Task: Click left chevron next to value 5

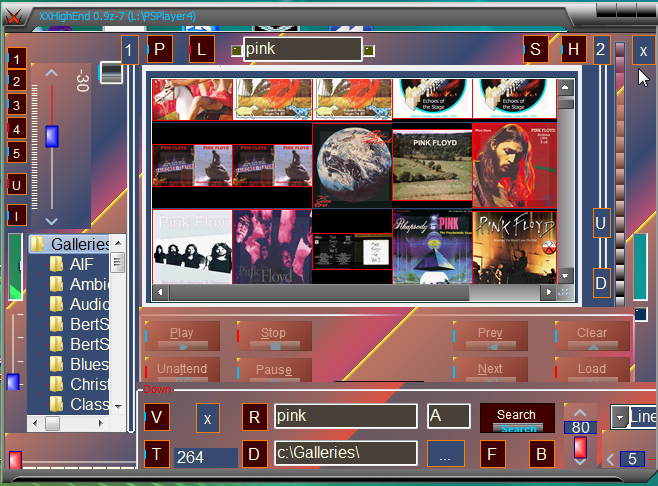Action: [611, 460]
